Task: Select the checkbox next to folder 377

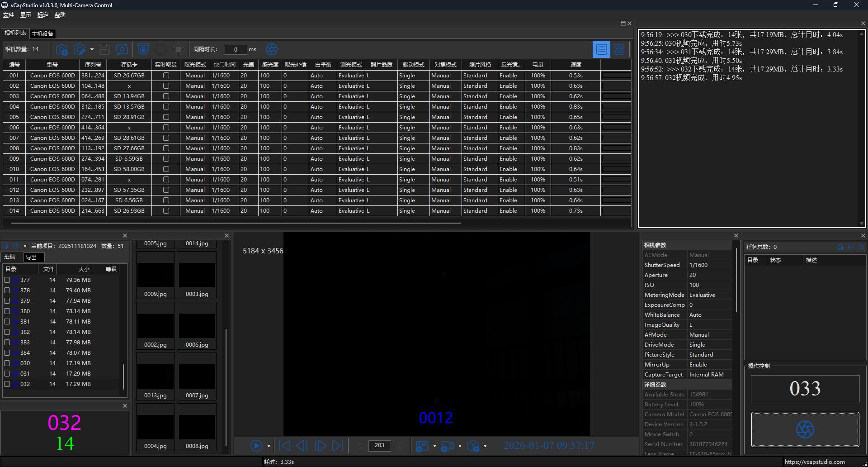Action: point(7,280)
